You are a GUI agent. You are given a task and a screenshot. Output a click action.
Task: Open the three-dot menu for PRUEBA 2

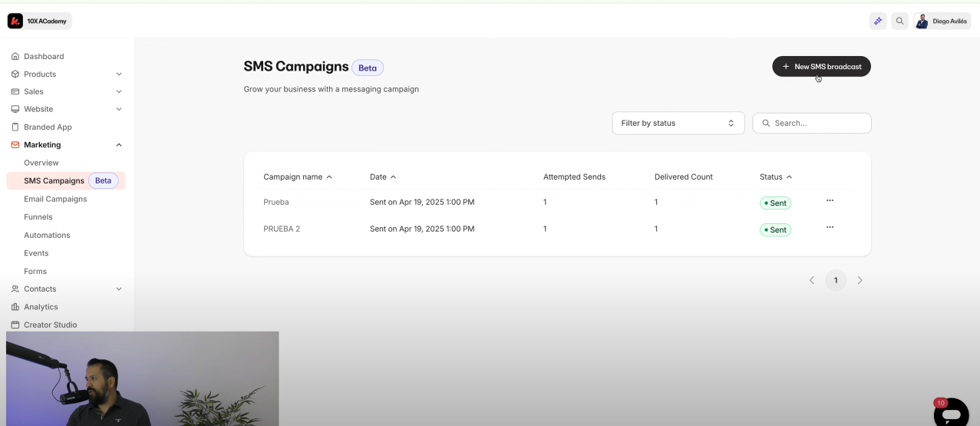830,228
